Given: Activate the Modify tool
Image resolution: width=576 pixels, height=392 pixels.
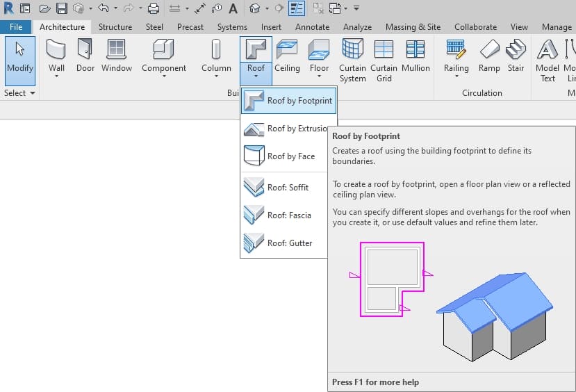Looking at the screenshot, I should pyautogui.click(x=20, y=60).
